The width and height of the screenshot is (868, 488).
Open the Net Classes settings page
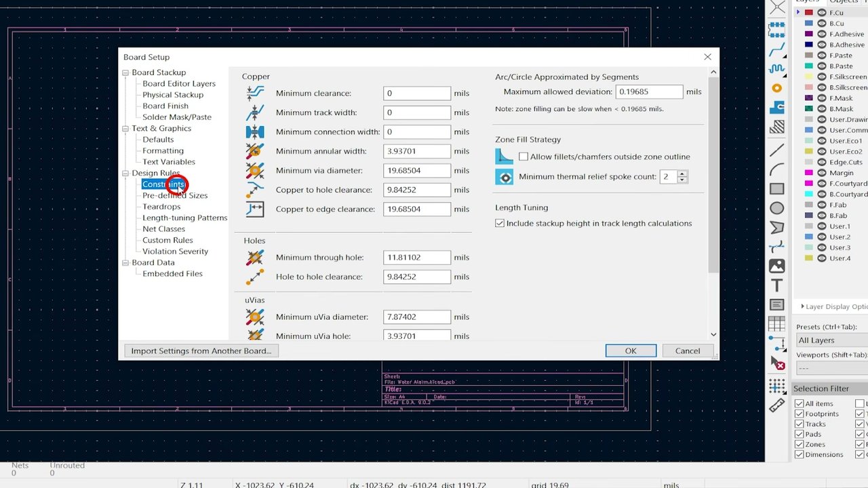pyautogui.click(x=163, y=229)
